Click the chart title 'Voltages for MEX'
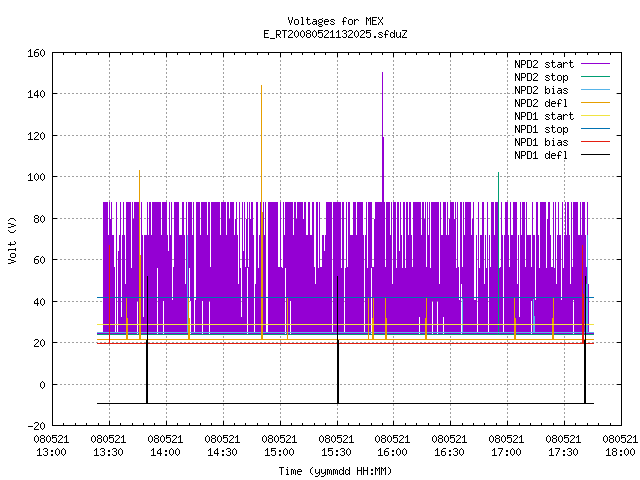This screenshot has width=640, height=480. point(335,21)
